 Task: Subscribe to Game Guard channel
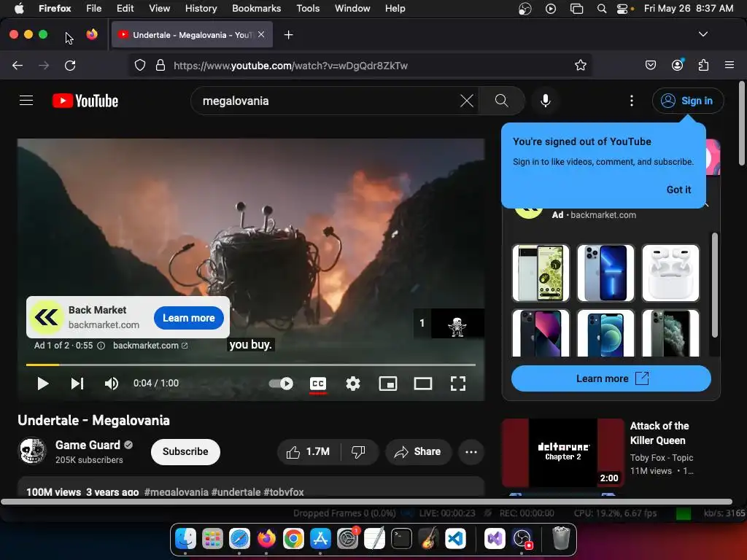185,451
